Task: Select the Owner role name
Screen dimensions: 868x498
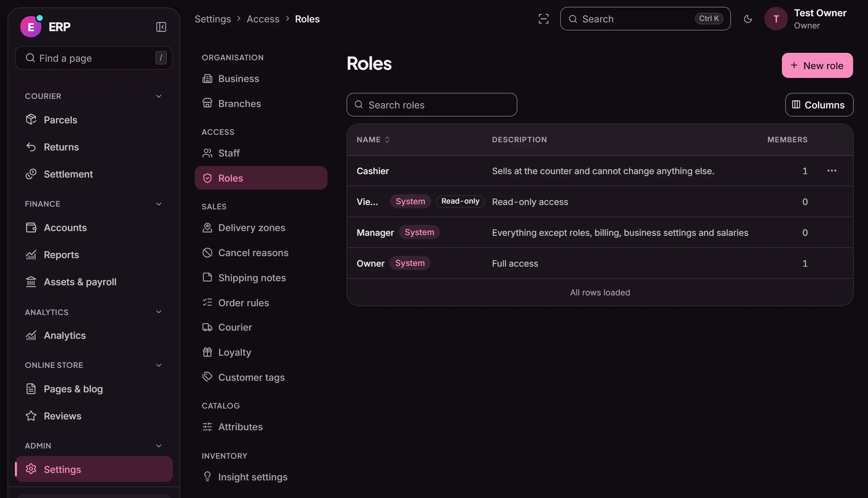Action: pyautogui.click(x=370, y=263)
